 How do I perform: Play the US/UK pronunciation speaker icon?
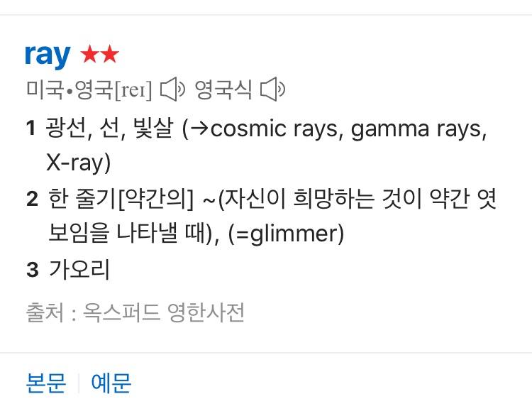coord(173,90)
